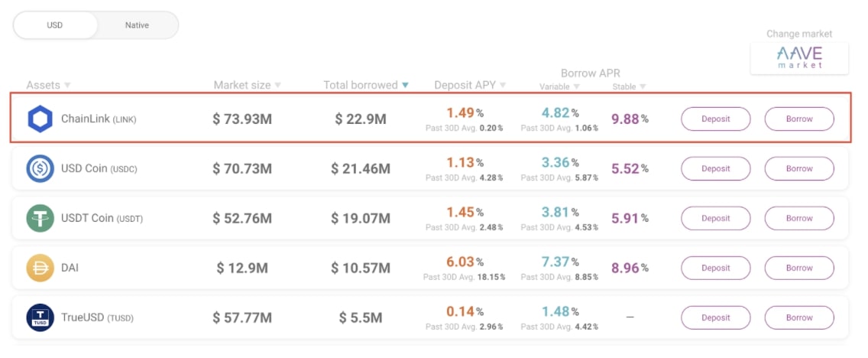Sort by Stable borrow APR arrow
Viewport: 868px width, 358px height.
(643, 87)
